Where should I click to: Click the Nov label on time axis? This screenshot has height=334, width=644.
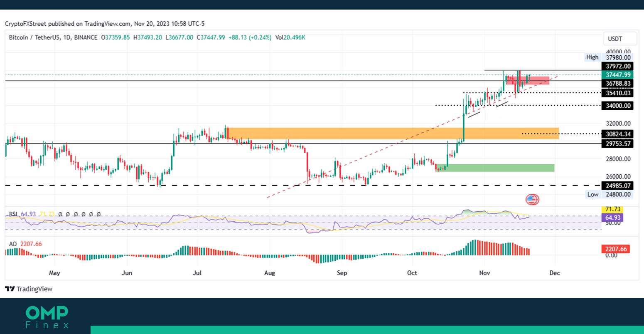click(x=484, y=273)
